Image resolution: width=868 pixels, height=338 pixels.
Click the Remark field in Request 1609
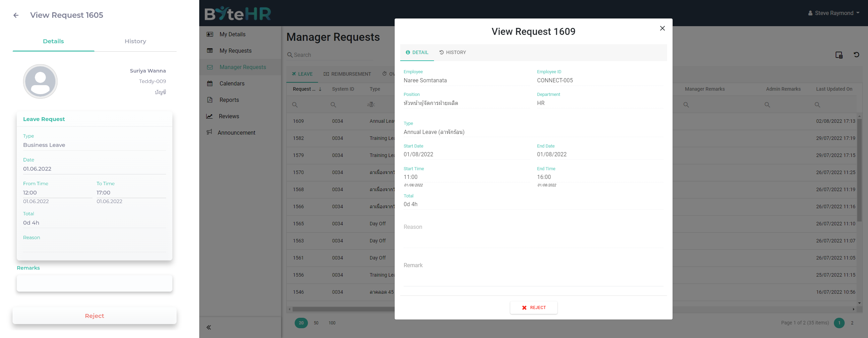coord(534,273)
